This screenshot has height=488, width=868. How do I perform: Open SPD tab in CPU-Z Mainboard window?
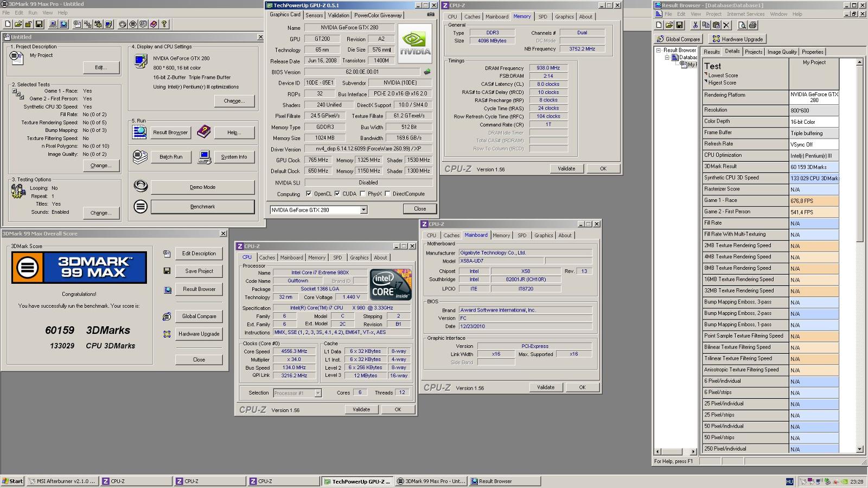coord(522,236)
